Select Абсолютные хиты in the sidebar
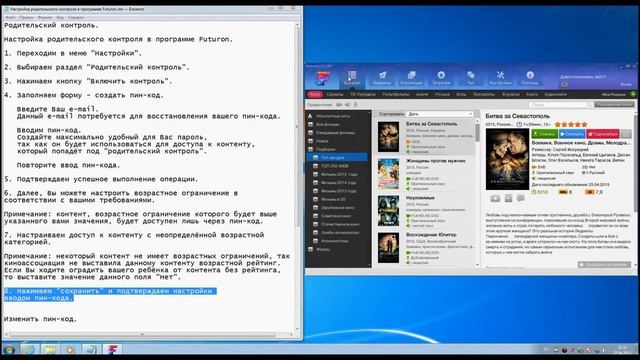640x360 pixels. (x=333, y=116)
